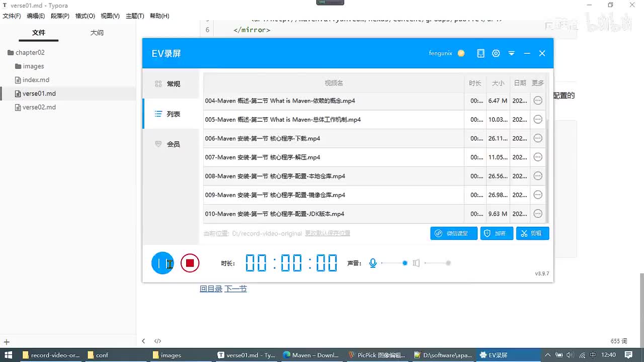This screenshot has width=644, height=362.
Task: Open Typora 视图(V) menu
Action: pos(110,16)
